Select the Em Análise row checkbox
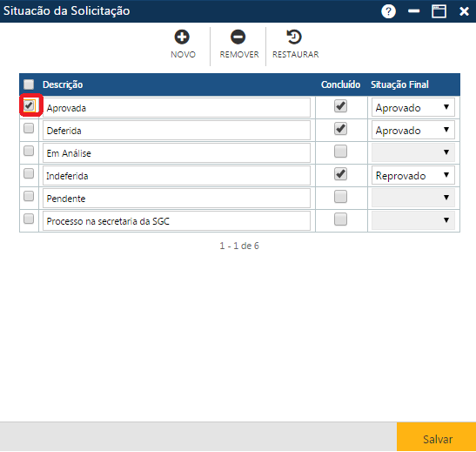The width and height of the screenshot is (476, 452). tap(29, 151)
